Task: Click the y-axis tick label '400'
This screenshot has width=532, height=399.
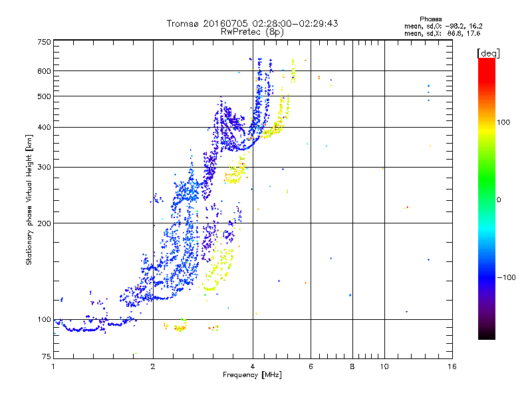Action: tap(44, 127)
